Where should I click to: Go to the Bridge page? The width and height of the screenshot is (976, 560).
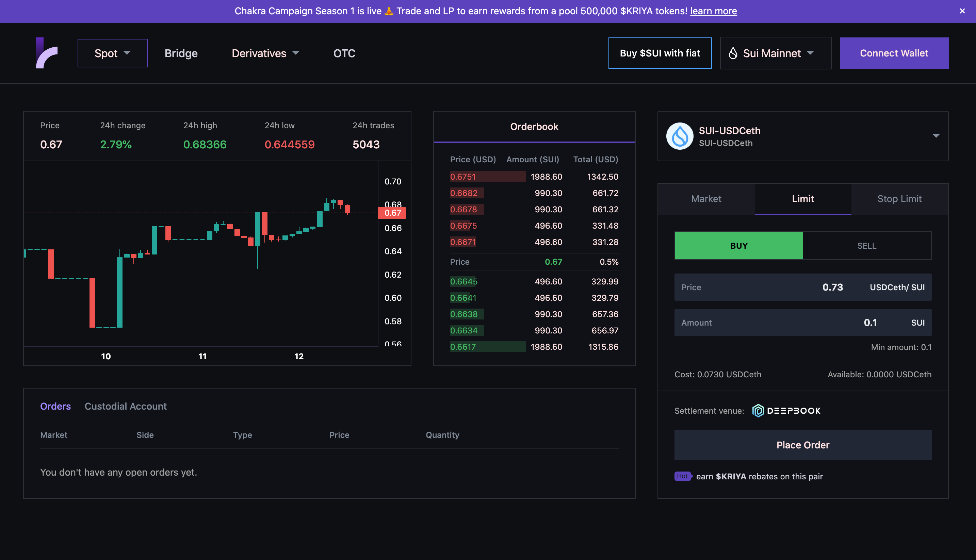(x=181, y=53)
